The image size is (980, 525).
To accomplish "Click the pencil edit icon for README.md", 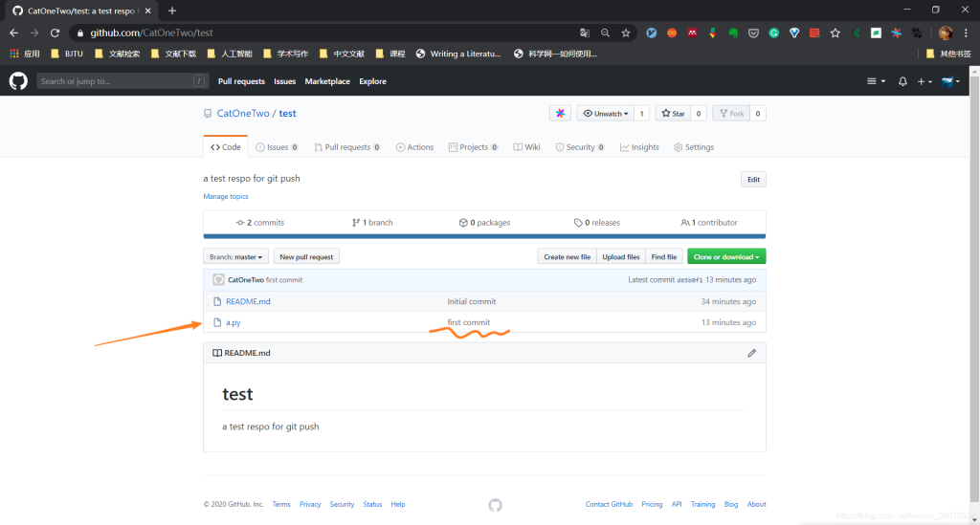I will click(752, 353).
